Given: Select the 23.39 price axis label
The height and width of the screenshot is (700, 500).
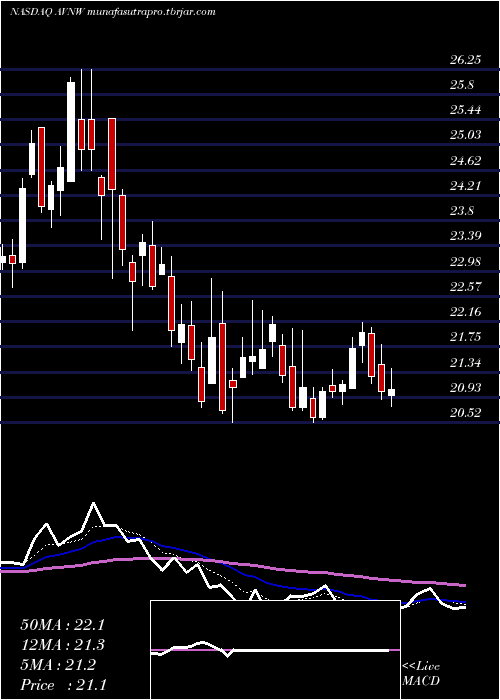Looking at the screenshot, I should [x=466, y=235].
